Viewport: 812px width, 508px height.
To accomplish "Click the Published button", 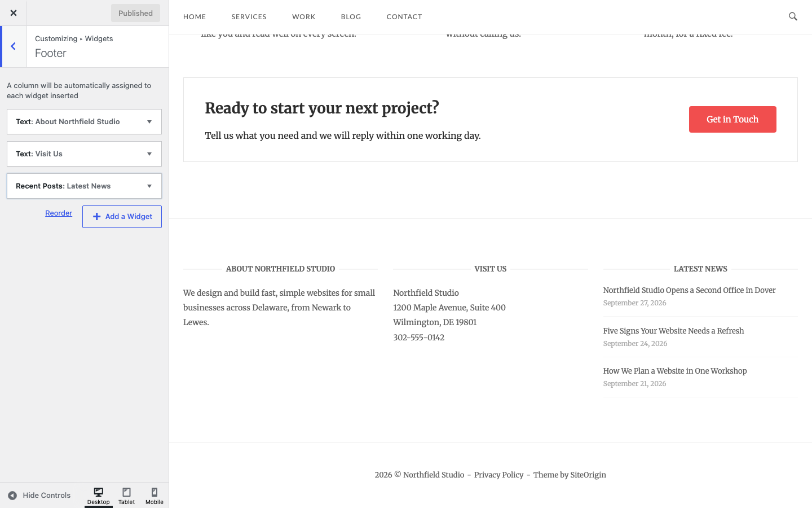I will tap(135, 13).
